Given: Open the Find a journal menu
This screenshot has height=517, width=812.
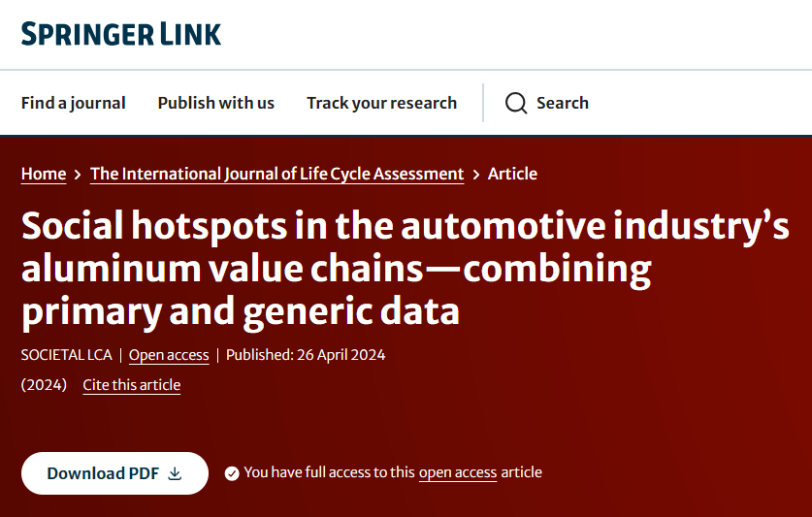Looking at the screenshot, I should [74, 103].
